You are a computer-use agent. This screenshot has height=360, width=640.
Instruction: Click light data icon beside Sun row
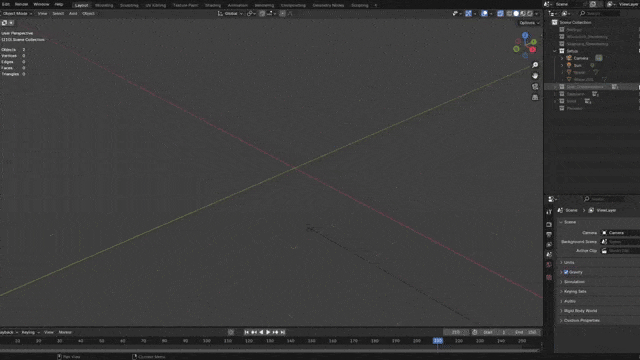tap(592, 65)
